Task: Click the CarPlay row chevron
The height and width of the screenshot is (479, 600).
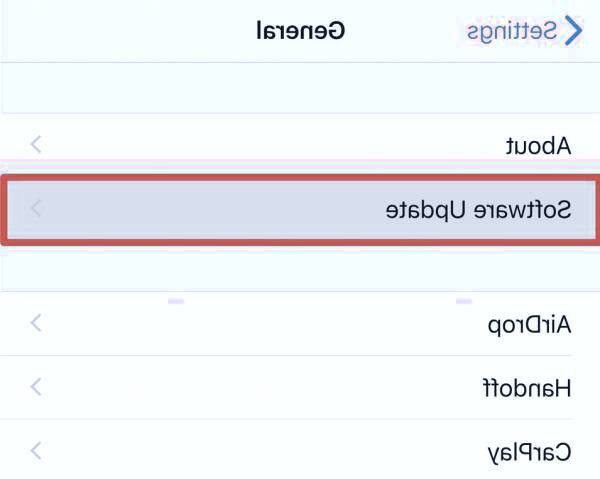Action: pos(36,451)
